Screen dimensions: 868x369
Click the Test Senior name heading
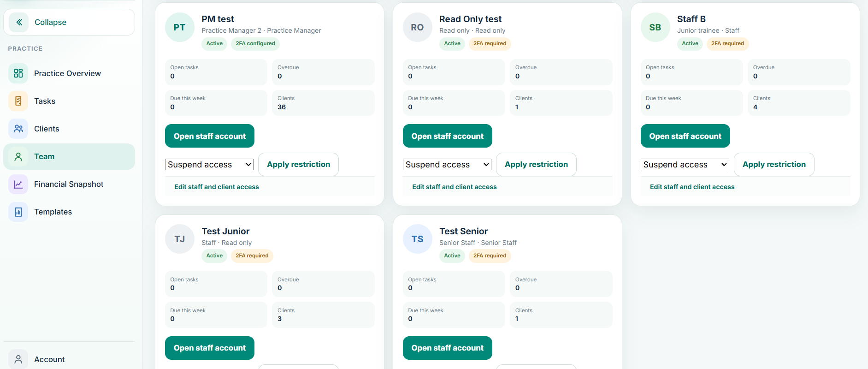(463, 231)
